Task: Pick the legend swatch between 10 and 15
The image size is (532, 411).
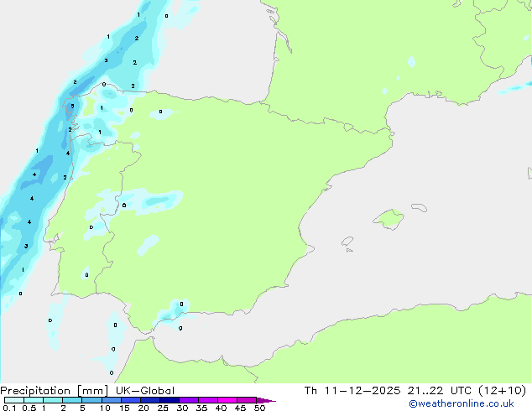Action: (x=111, y=400)
